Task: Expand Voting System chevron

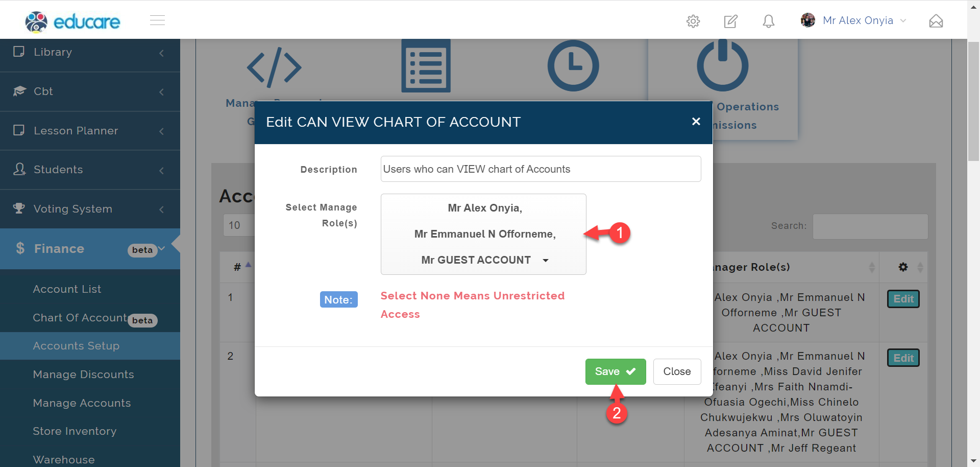Action: [161, 209]
